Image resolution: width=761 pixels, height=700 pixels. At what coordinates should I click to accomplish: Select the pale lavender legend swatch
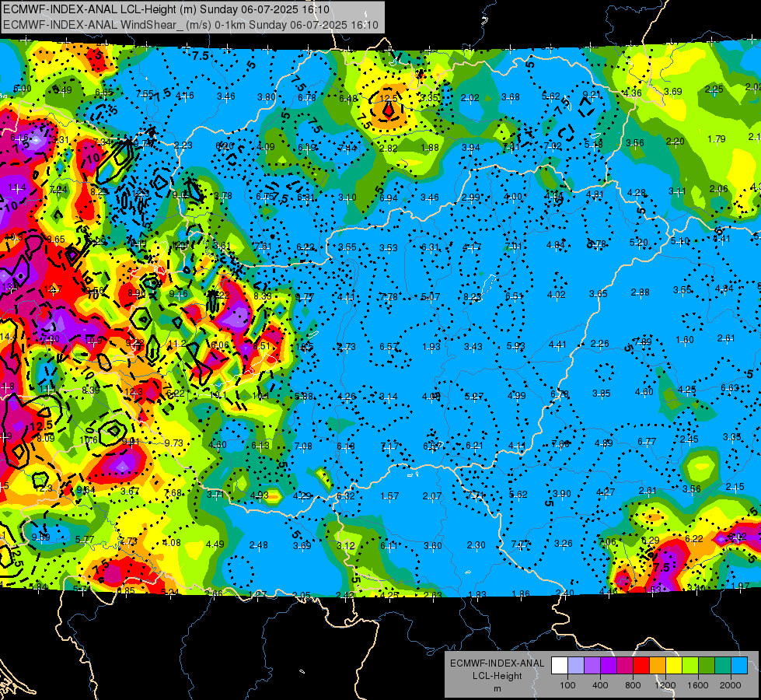(x=576, y=666)
